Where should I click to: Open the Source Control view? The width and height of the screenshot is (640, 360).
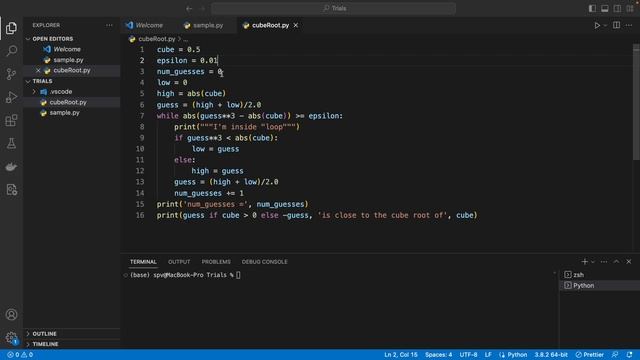coord(11,74)
